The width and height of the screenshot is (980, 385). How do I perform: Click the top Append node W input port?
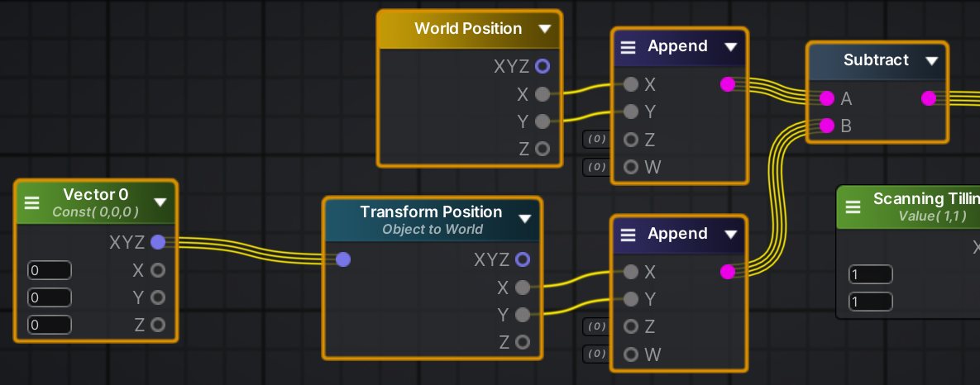pos(631,167)
